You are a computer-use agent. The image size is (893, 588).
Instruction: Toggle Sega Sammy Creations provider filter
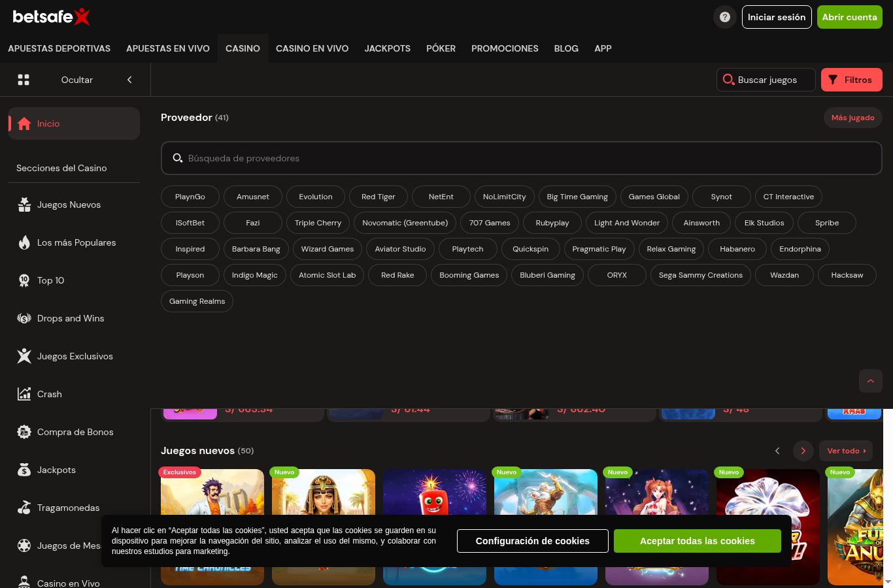701,275
